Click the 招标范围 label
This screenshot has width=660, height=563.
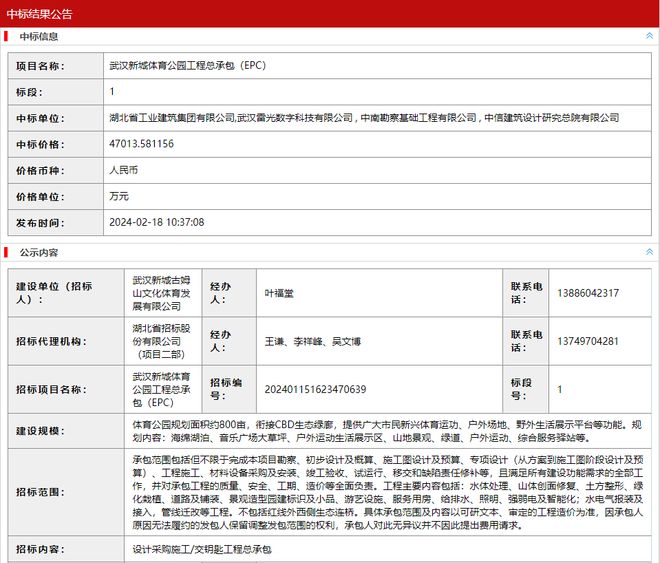pos(40,492)
